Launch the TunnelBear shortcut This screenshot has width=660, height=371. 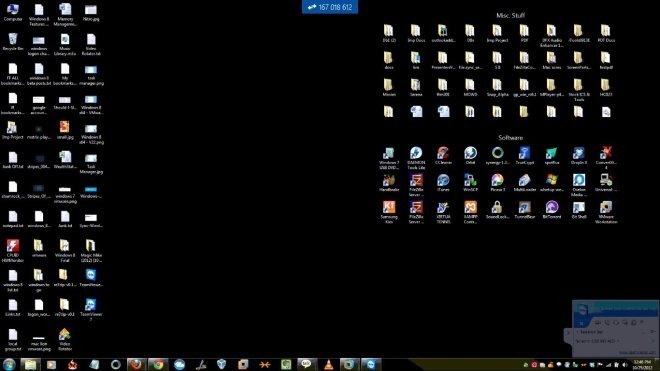(x=524, y=210)
